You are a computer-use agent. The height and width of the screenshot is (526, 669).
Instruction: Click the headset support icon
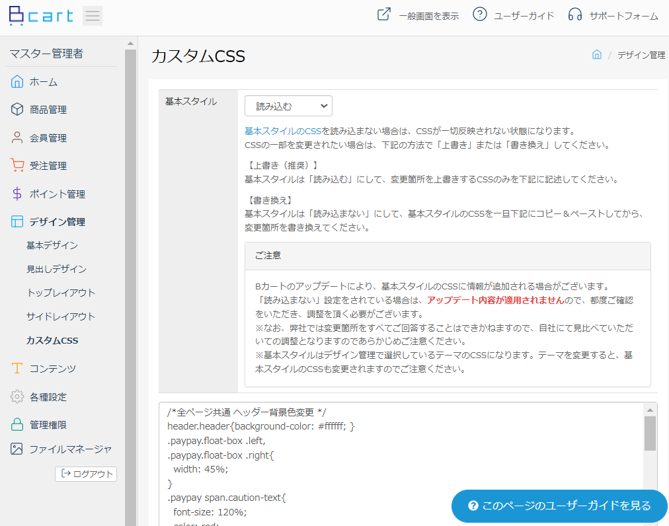click(x=575, y=14)
